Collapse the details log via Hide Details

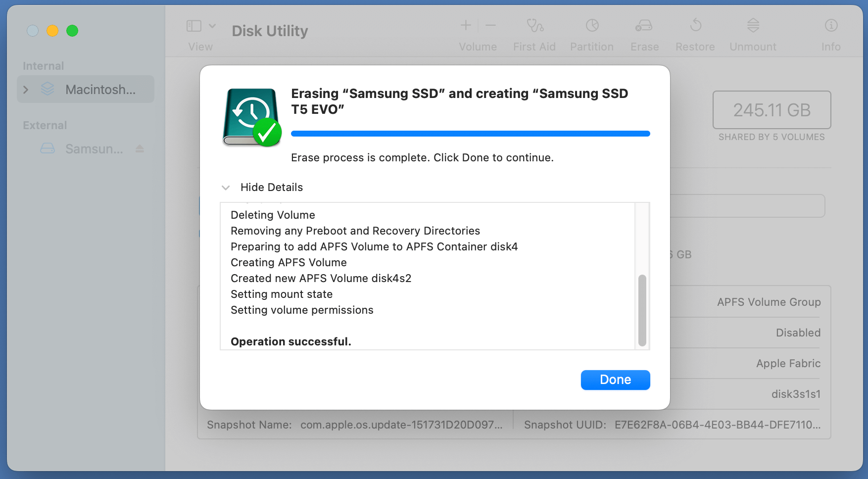(x=271, y=187)
